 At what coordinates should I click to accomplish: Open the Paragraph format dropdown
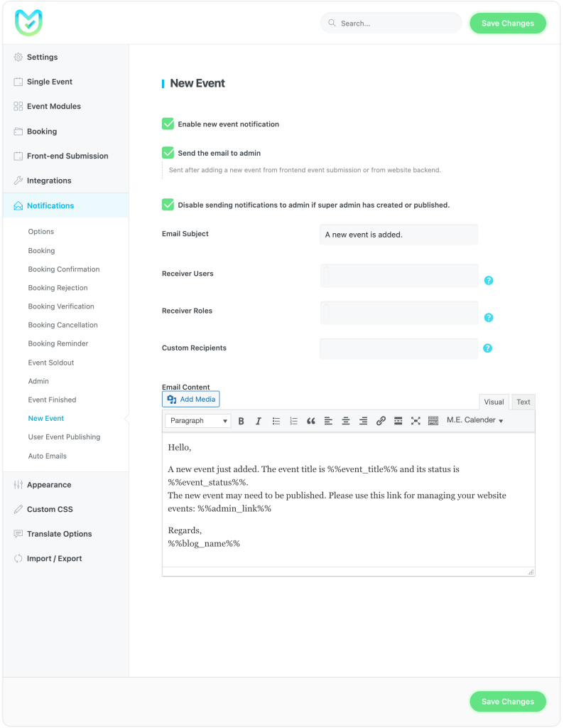click(x=198, y=421)
